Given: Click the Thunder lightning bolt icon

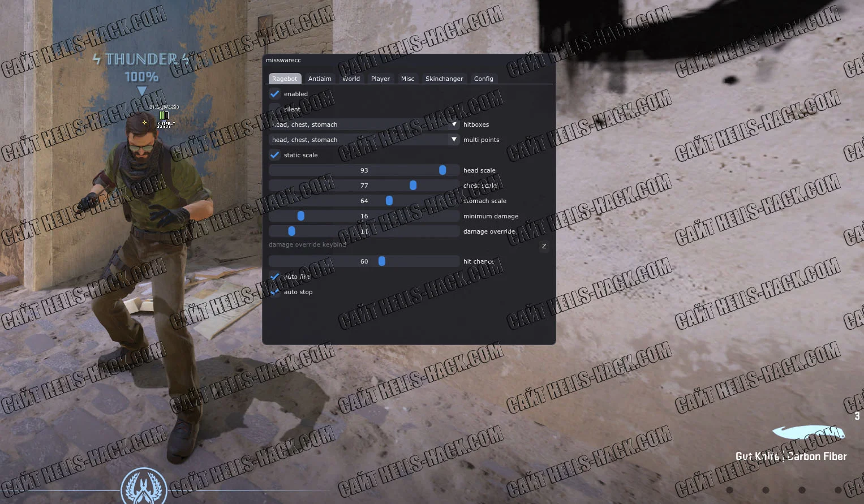Looking at the screenshot, I should (97, 59).
